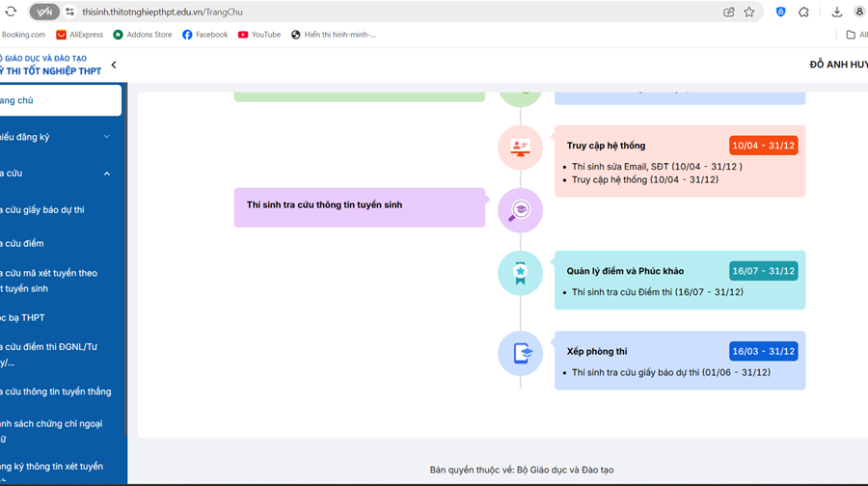Image resolution: width=868 pixels, height=486 pixels.
Task: Open Tra cứu giấy báo dự thi
Action: tap(43, 209)
